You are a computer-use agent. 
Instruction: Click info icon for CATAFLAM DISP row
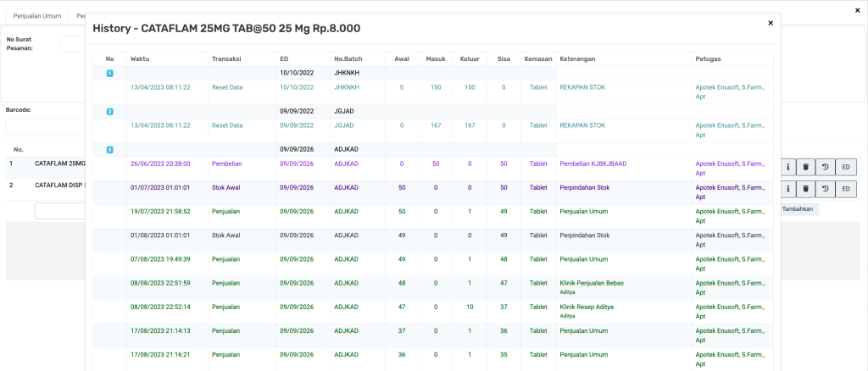(787, 189)
